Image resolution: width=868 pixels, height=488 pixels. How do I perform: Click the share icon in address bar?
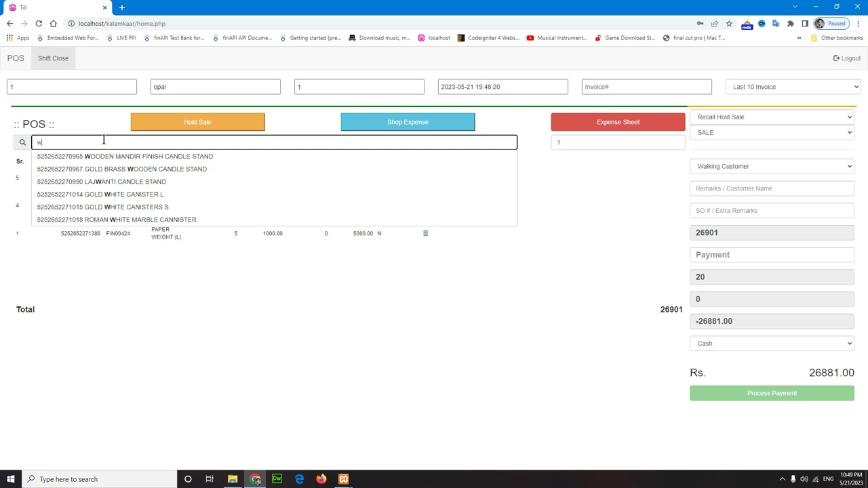(715, 24)
